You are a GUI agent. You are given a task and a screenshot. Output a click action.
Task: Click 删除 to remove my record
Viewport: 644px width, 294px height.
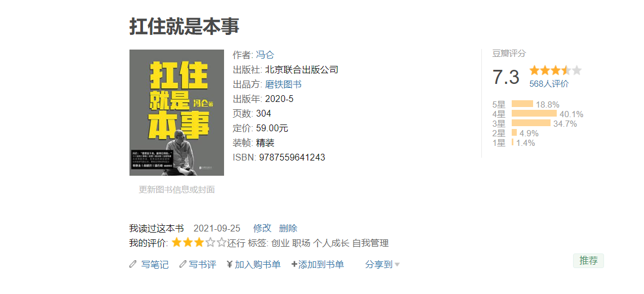tap(288, 228)
